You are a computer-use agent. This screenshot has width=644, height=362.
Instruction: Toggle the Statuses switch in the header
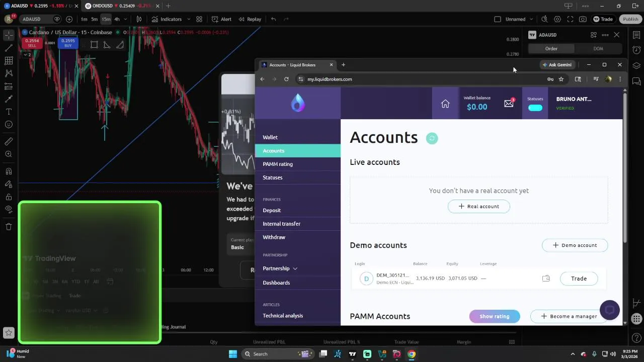click(535, 108)
